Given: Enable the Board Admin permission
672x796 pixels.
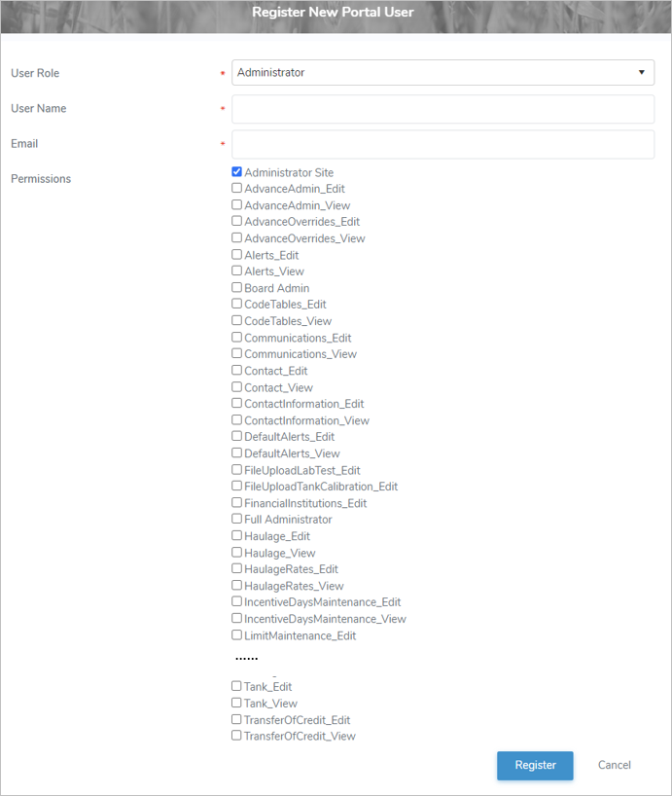Looking at the screenshot, I should tap(235, 287).
